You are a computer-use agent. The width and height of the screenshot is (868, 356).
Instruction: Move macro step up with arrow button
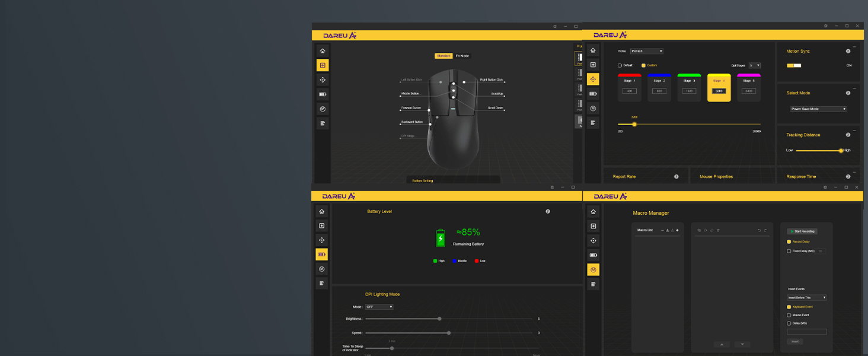coord(722,344)
